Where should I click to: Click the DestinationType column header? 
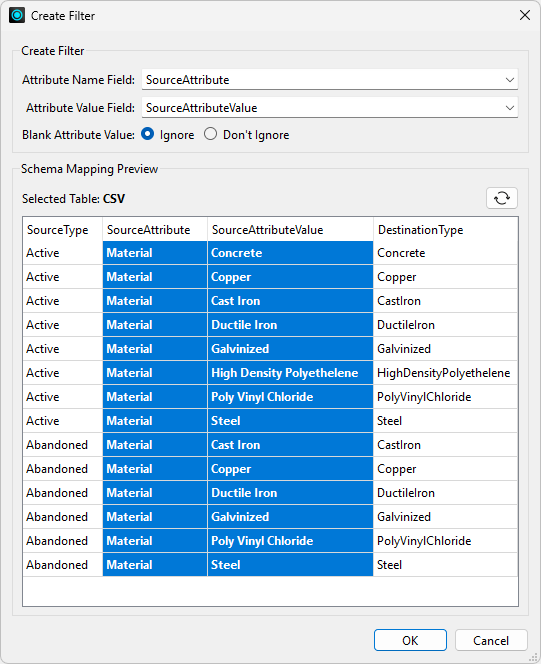[x=446, y=230]
